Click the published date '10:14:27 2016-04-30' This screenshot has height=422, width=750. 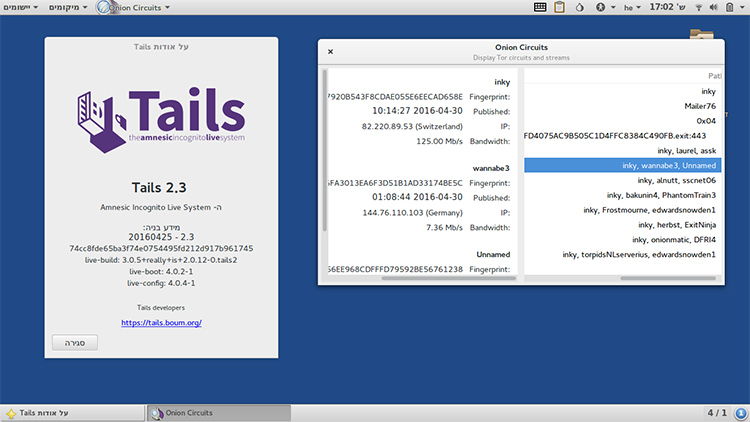(417, 111)
